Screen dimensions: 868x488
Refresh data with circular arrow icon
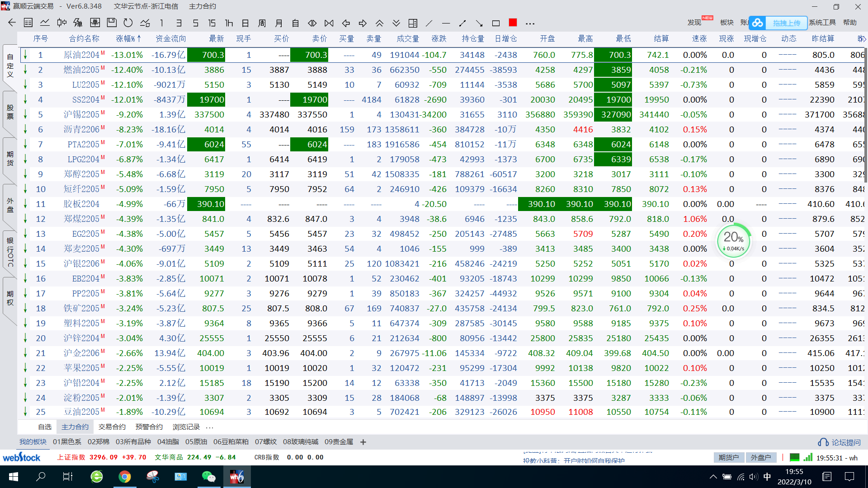pyautogui.click(x=128, y=23)
